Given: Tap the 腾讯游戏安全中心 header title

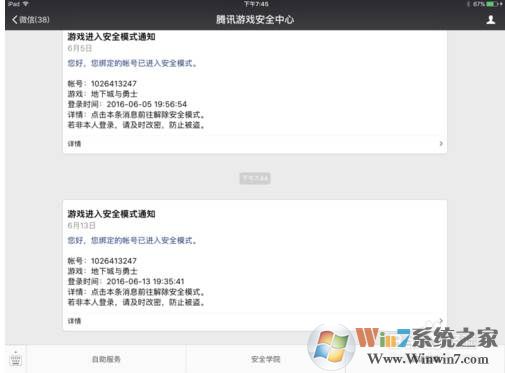Looking at the screenshot, I should tap(255, 20).
